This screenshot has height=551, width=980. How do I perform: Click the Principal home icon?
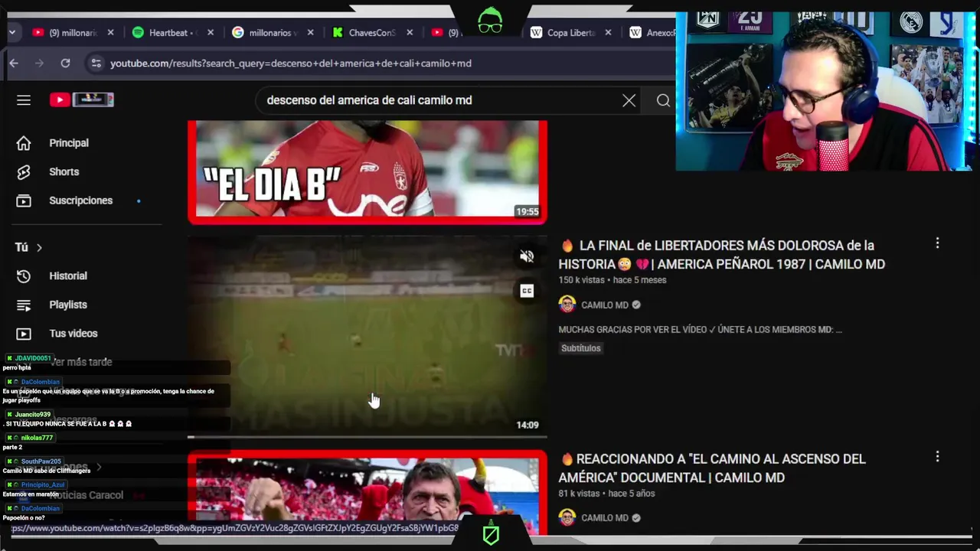[24, 143]
